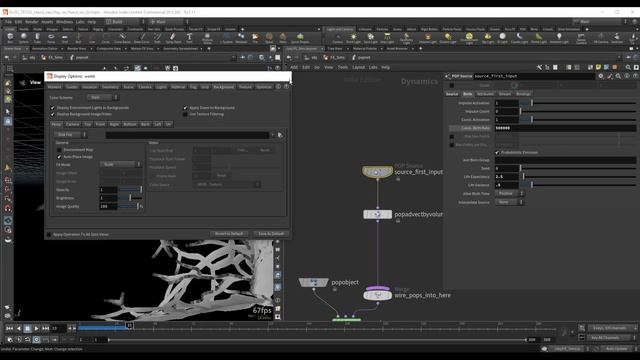Viewport: 640px width, 360px height.
Task: Open Jitter Birth Time dropdown
Action: [509, 193]
